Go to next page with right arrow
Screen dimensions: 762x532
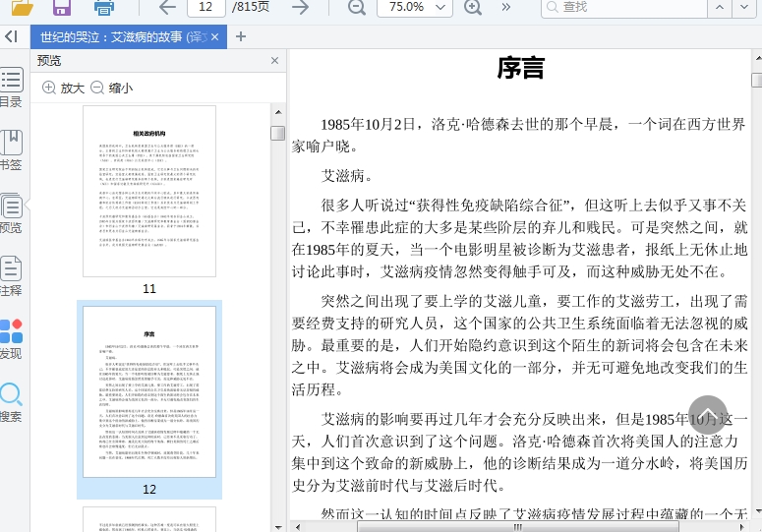300,8
